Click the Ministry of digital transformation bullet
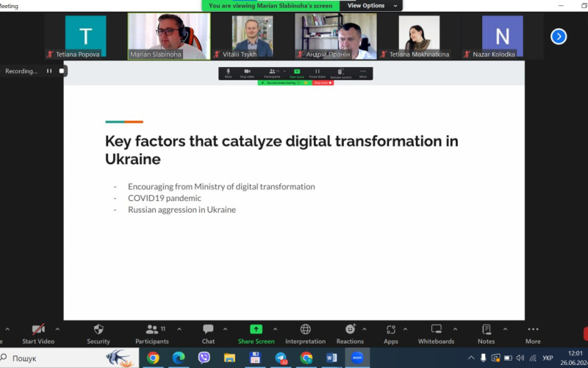This screenshot has width=588, height=368. [x=221, y=186]
